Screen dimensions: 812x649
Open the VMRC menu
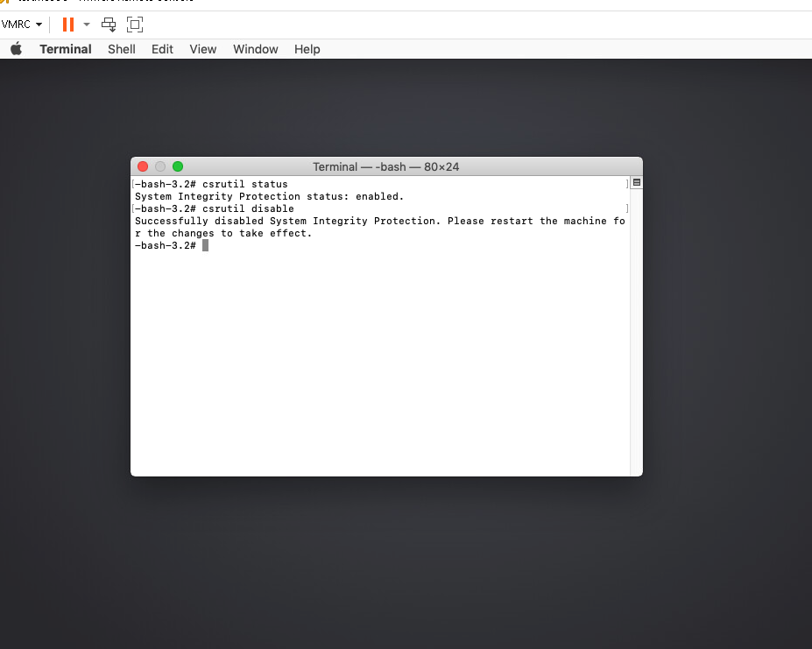[x=16, y=24]
